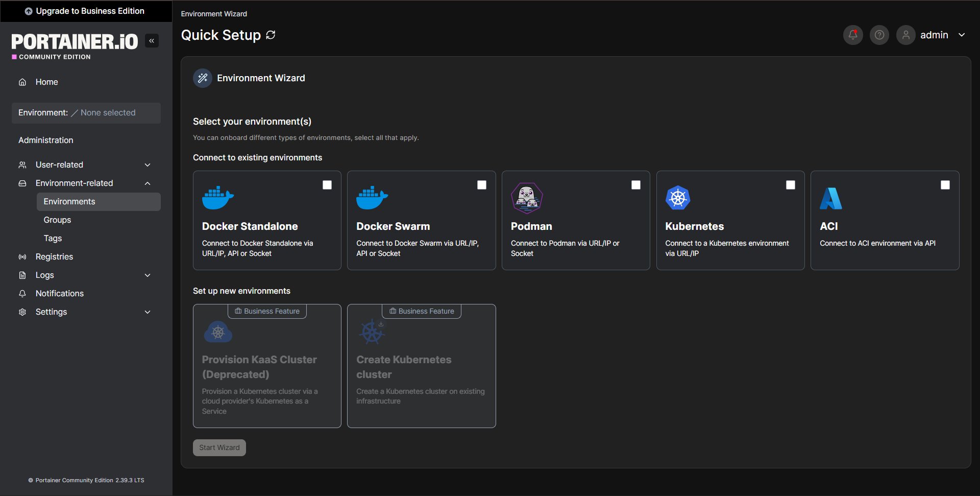
Task: Click the Portainer version text in footer
Action: [x=90, y=481]
